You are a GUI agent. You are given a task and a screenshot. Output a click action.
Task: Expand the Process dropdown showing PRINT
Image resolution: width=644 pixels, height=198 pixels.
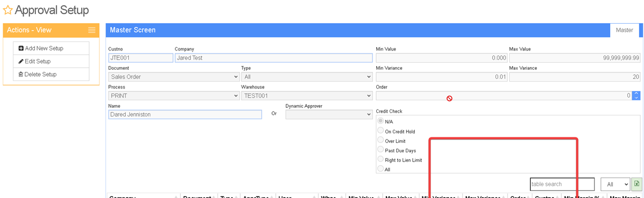174,96
